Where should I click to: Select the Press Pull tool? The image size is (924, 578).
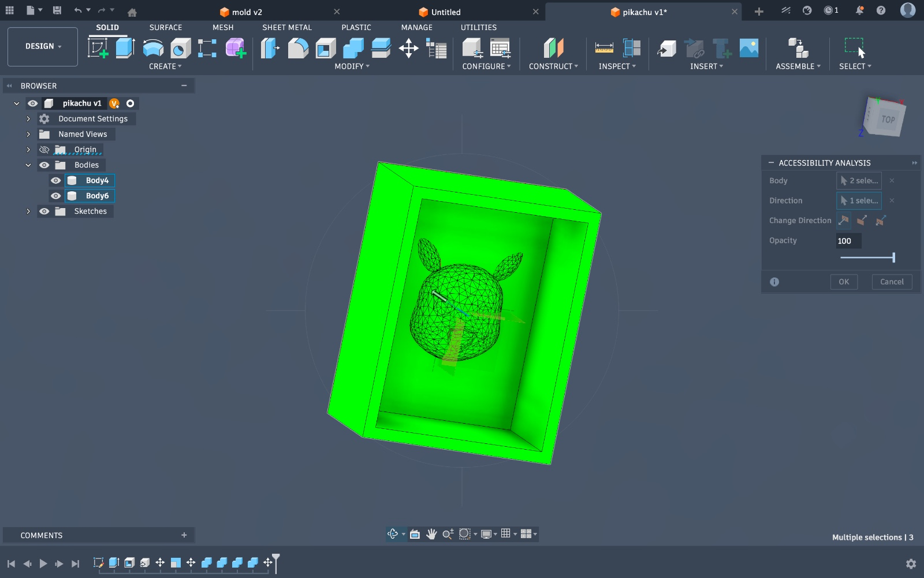[x=270, y=48]
